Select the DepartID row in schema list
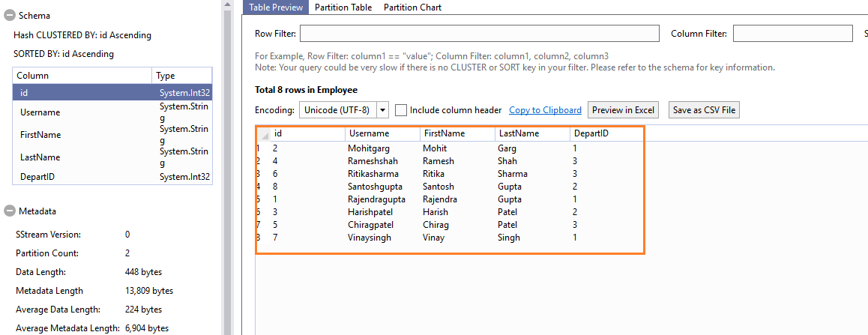This screenshot has width=868, height=335. pos(37,177)
